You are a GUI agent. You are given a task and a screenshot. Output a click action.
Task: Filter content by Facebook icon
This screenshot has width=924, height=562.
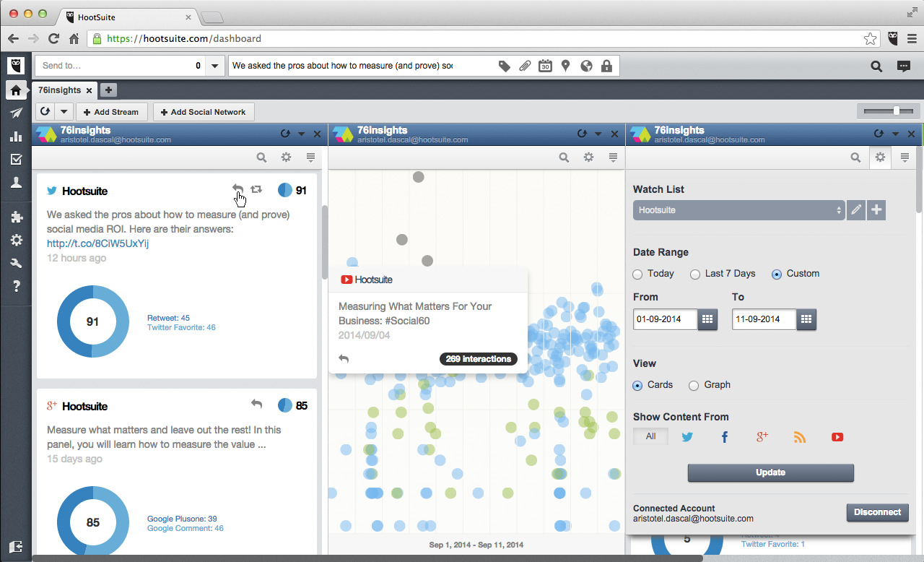pyautogui.click(x=725, y=437)
